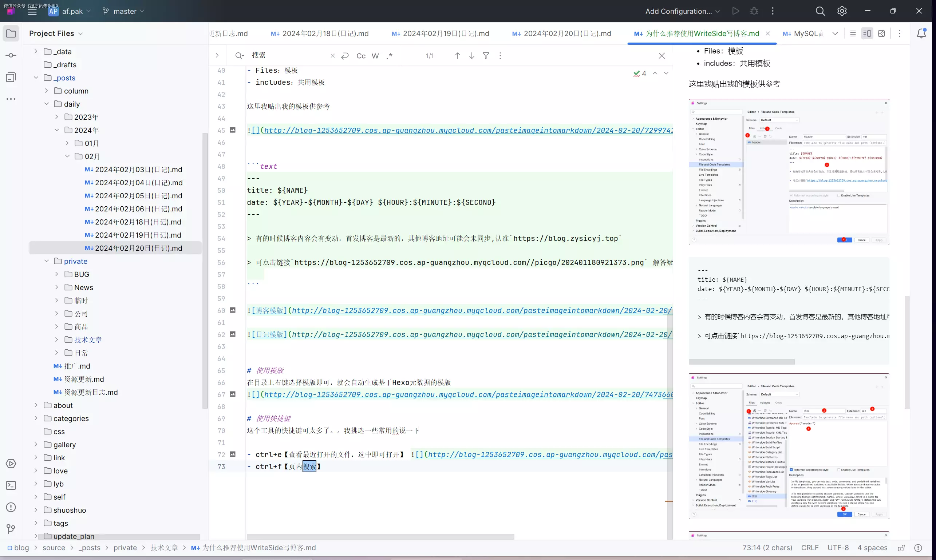Open the Git tool window icon
This screenshot has height=560, width=936.
[11, 529]
